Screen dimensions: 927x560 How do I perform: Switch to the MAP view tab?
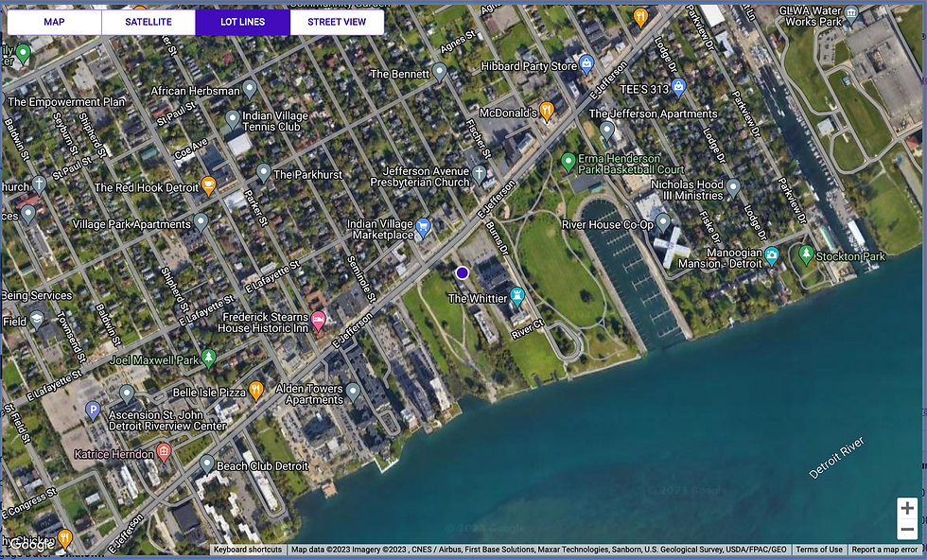point(55,22)
